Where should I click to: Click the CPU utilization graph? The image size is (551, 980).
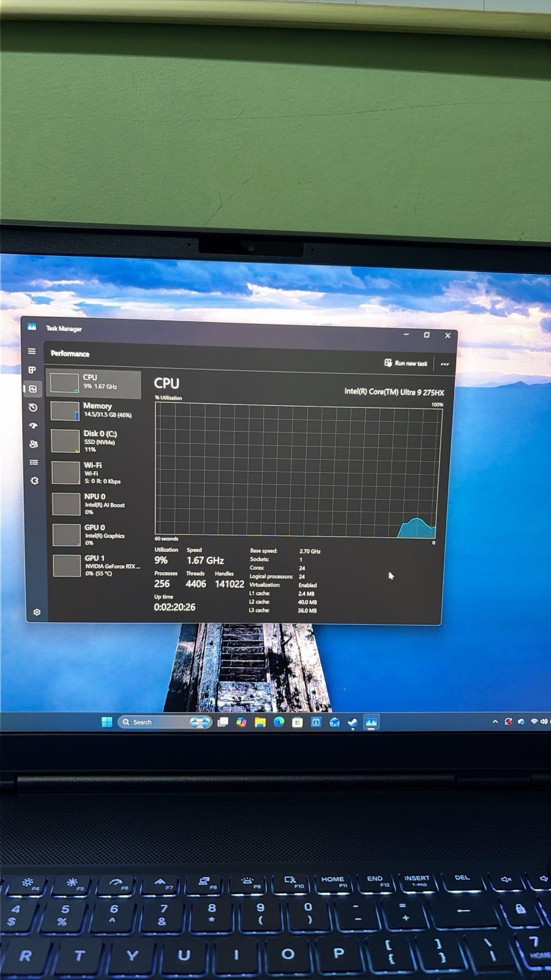click(x=298, y=470)
